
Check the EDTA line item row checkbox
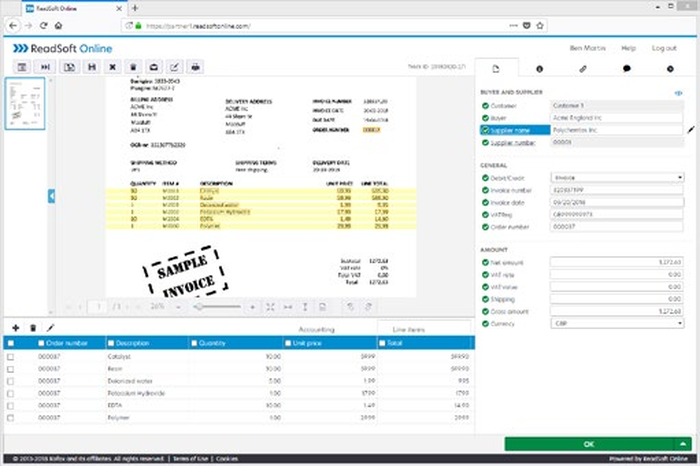point(11,406)
